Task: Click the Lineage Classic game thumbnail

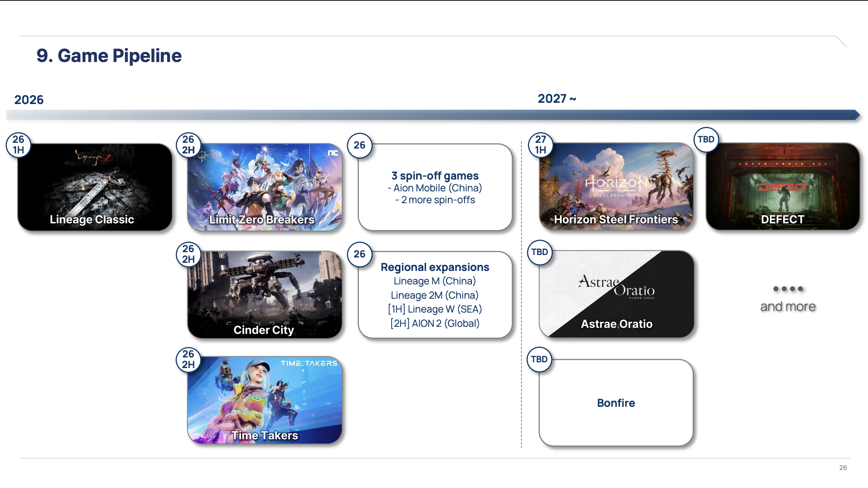Action: (95, 187)
